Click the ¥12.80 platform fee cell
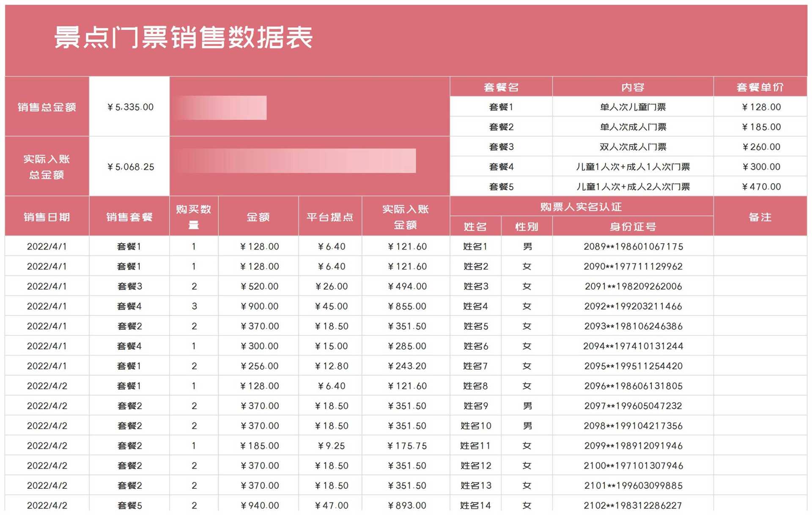Image resolution: width=812 pixels, height=515 pixels. pyautogui.click(x=330, y=365)
